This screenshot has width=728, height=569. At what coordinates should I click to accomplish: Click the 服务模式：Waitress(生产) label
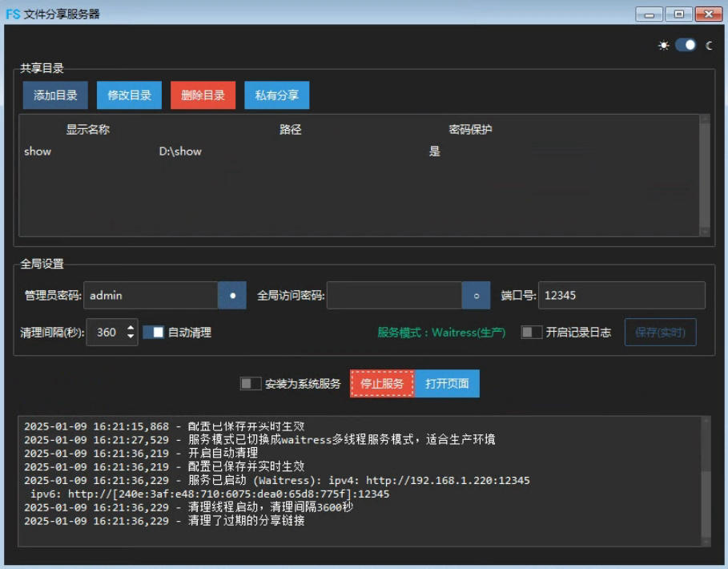click(x=441, y=333)
